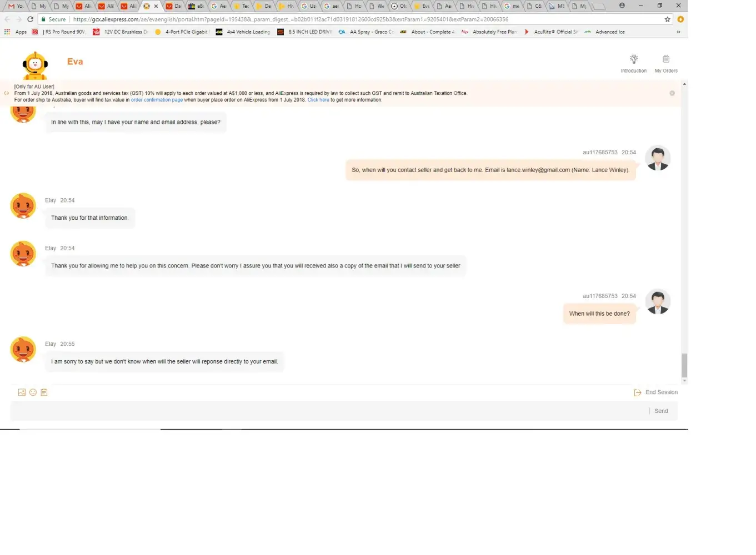Follow the 'Click here' link in the banner
The height and width of the screenshot is (555, 756).
pos(318,100)
